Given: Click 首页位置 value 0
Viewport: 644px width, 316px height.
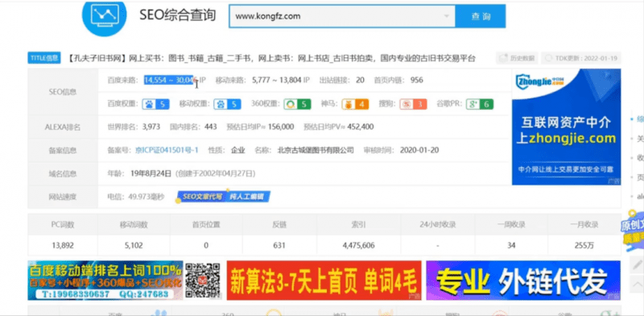Looking at the screenshot, I should (206, 246).
